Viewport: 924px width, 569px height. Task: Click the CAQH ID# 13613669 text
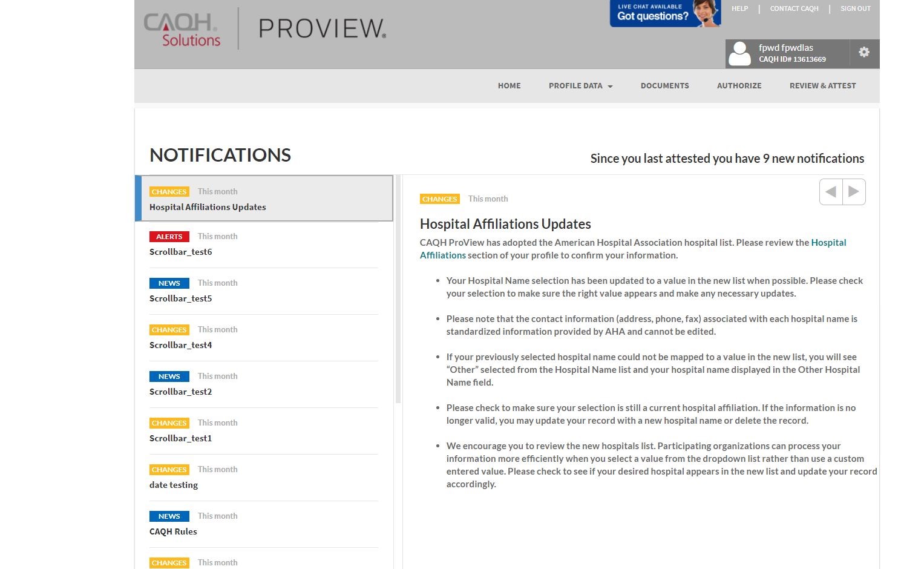click(792, 59)
